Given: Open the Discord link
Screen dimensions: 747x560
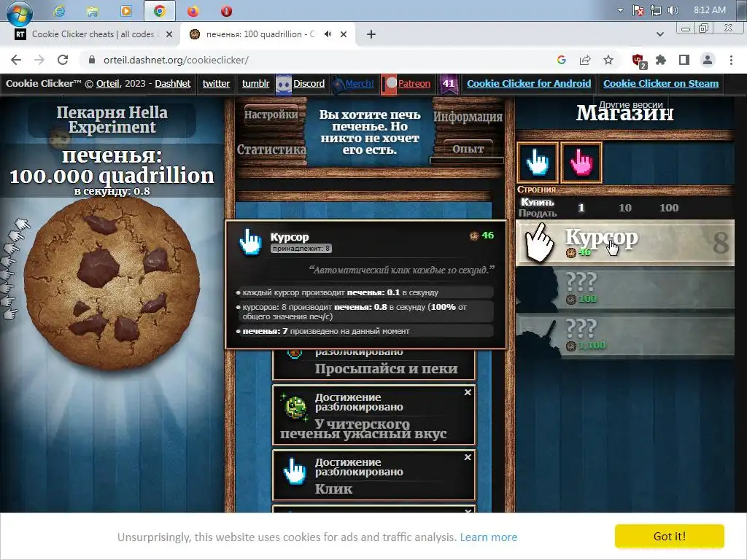Looking at the screenshot, I should [309, 84].
